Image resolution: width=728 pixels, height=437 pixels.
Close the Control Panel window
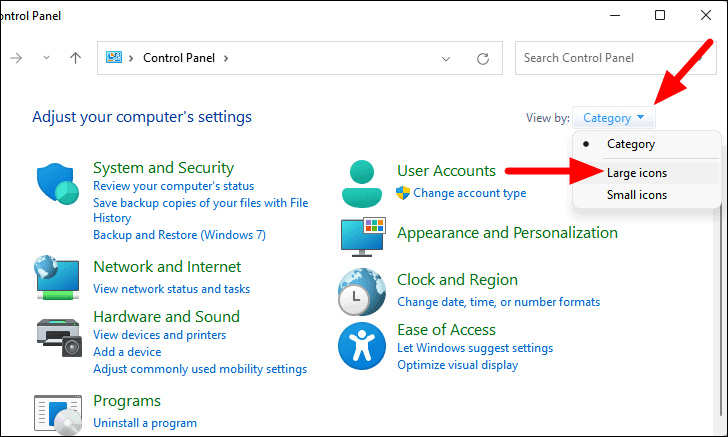[x=706, y=15]
